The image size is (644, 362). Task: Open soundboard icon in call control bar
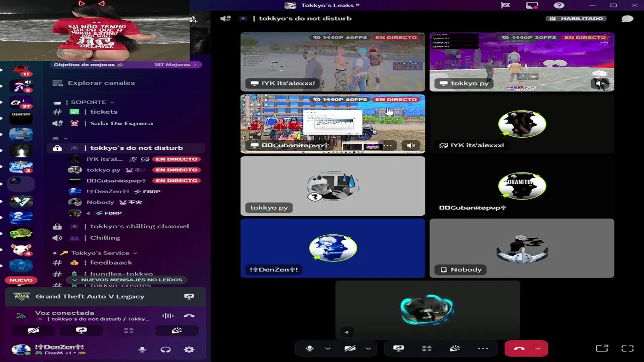[455, 348]
